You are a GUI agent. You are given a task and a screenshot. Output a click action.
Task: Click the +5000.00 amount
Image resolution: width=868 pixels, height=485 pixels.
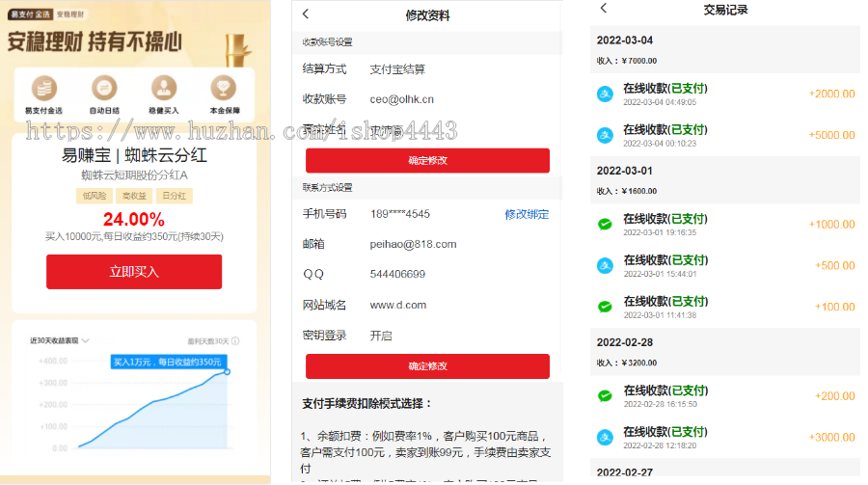click(832, 135)
